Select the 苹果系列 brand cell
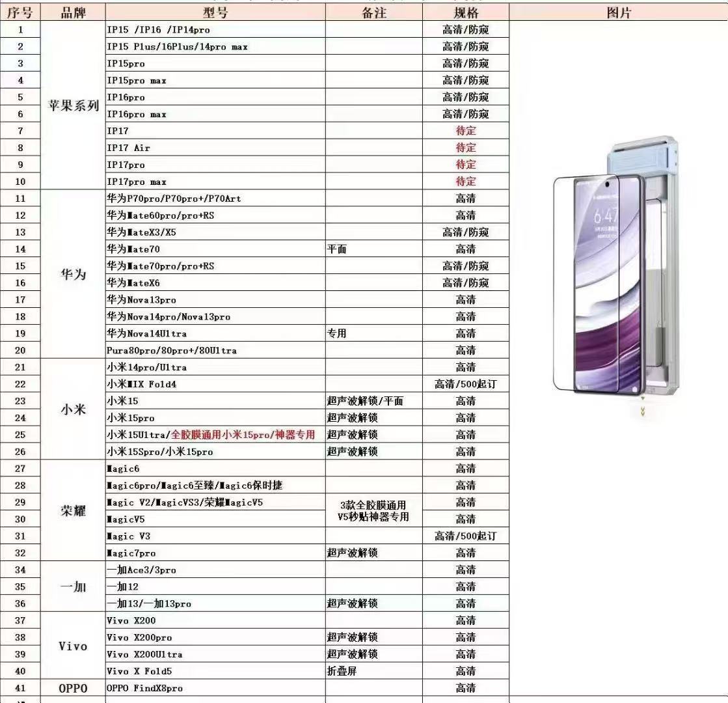The height and width of the screenshot is (703, 728). (73, 105)
